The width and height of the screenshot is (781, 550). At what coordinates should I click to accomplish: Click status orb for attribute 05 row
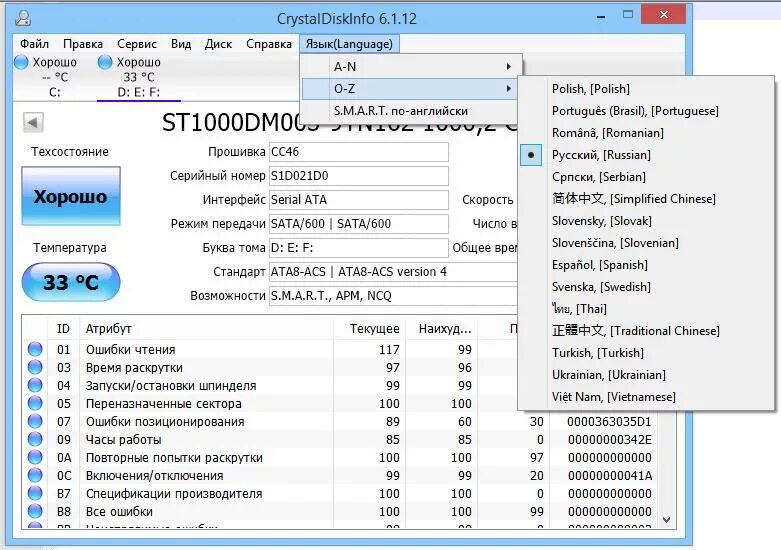point(35,403)
